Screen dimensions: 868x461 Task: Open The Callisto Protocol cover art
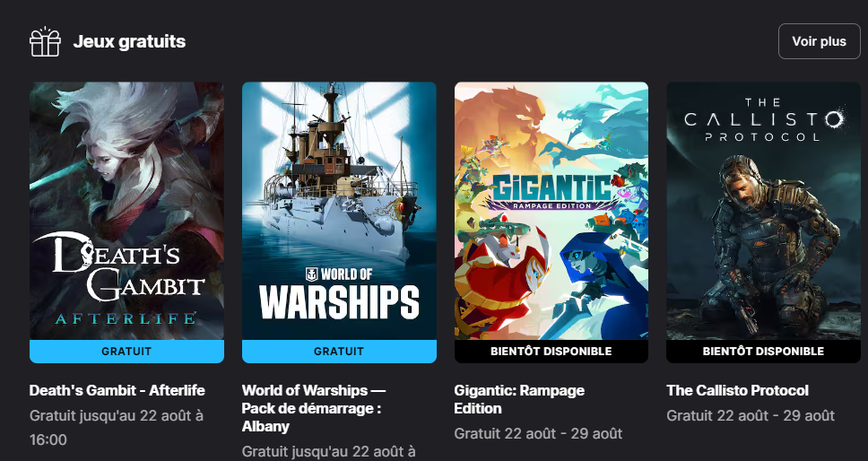point(763,211)
